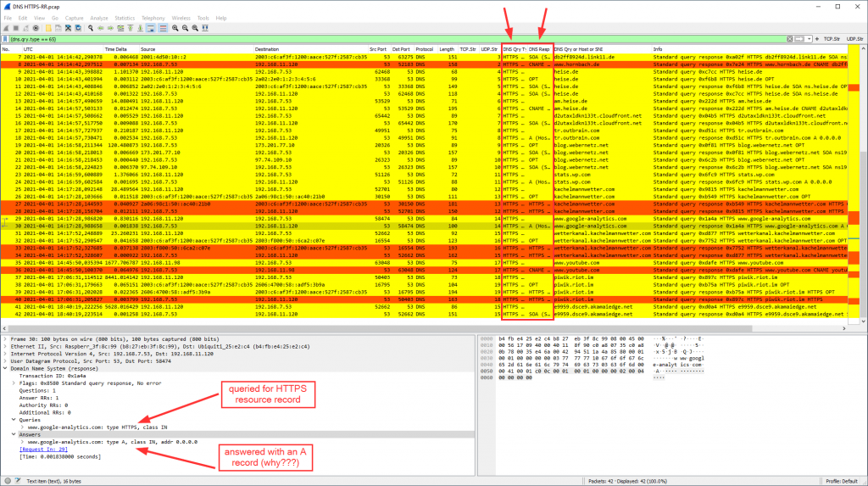868x486 pixels.
Task: Collapse the Queries tree node
Action: point(14,420)
